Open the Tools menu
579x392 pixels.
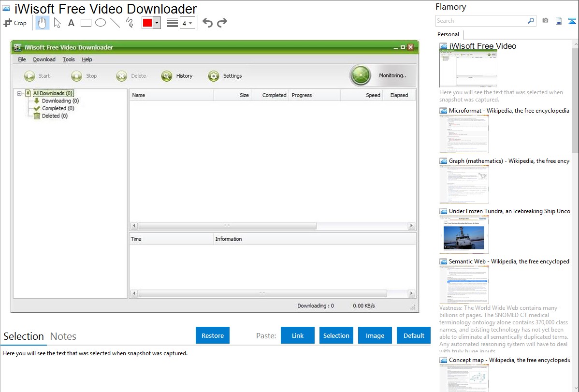coord(68,59)
